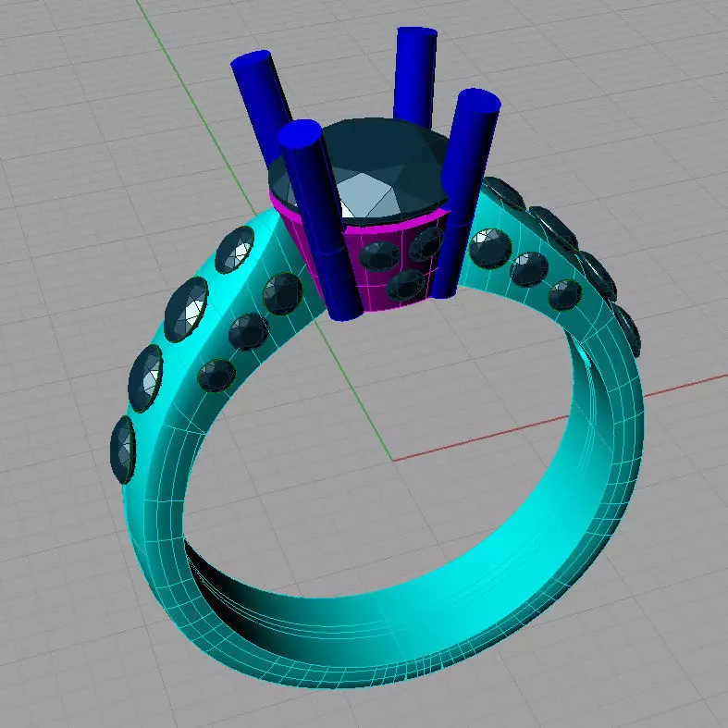Click the red X-axis line on the grid
The width and height of the screenshot is (728, 728).
(560, 418)
